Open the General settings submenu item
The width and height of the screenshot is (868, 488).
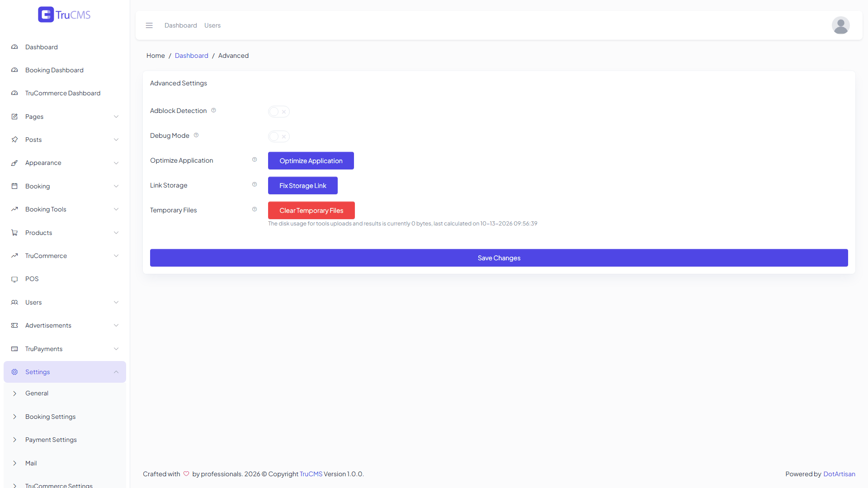[x=65, y=393]
